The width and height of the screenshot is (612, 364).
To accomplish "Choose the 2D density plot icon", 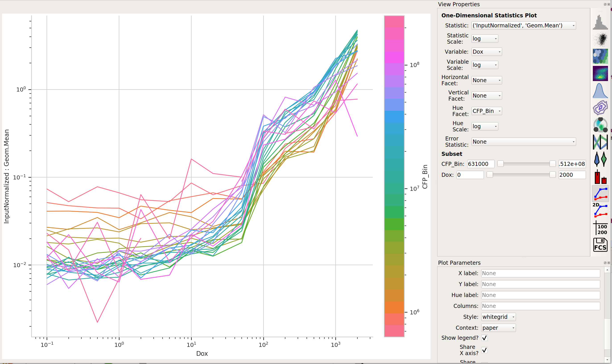I will pyautogui.click(x=600, y=73).
